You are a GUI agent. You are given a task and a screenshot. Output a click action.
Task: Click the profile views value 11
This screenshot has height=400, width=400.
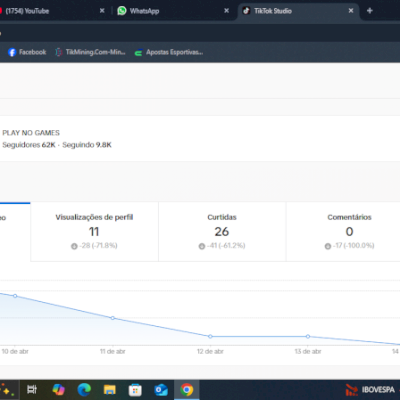click(94, 232)
